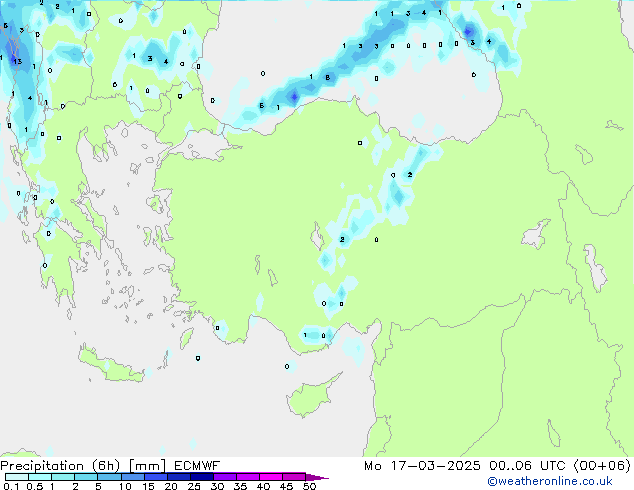Click the 40–45 mm magenta legend swatch
The image size is (634, 490).
coord(271,477)
